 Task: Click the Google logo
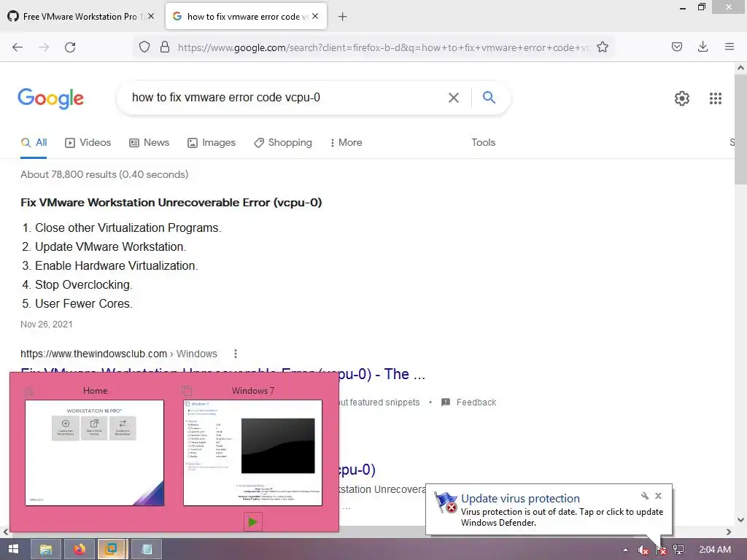click(x=51, y=98)
